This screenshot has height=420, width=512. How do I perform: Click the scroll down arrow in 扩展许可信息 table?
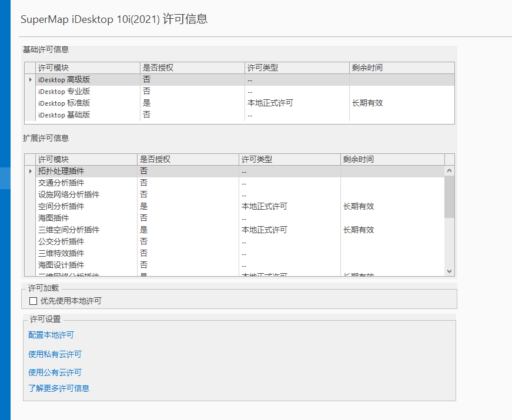449,271
